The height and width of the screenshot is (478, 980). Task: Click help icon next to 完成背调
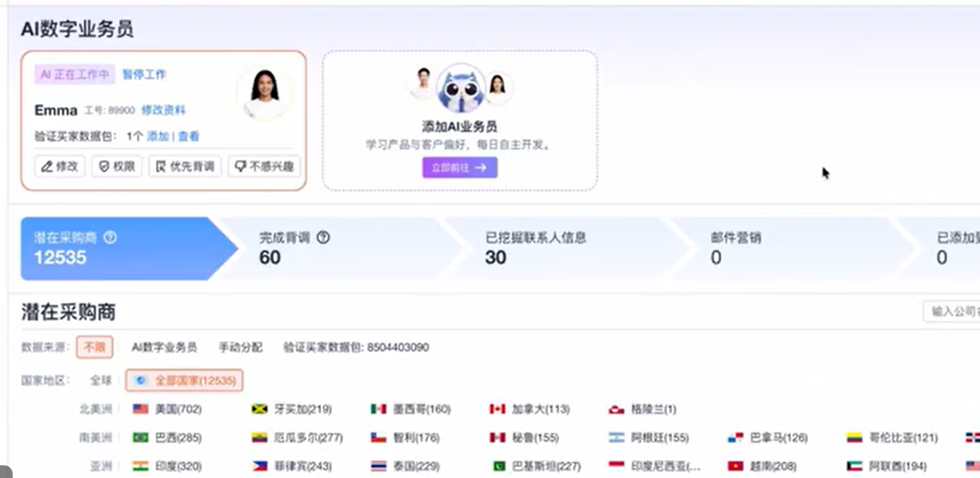click(x=323, y=237)
